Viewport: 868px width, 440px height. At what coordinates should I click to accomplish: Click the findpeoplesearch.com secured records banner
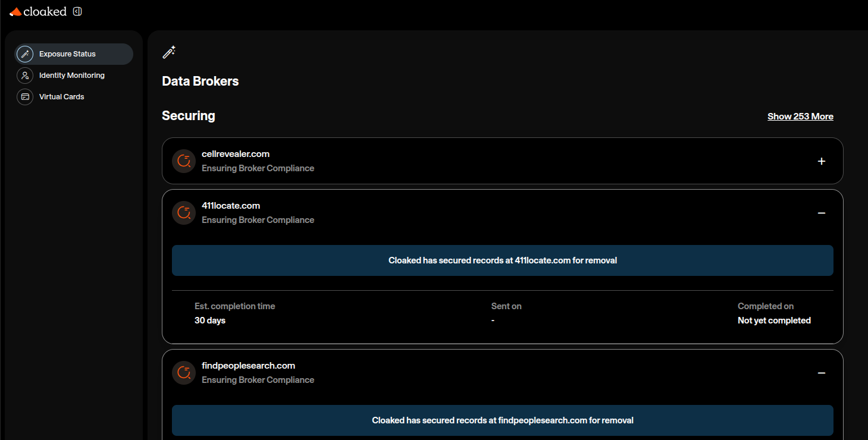(x=503, y=420)
